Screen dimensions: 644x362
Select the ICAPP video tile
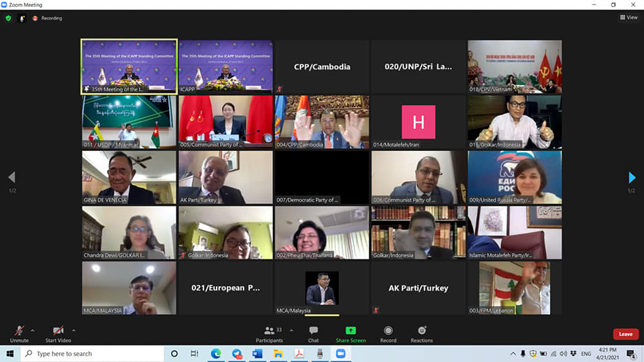[225, 66]
